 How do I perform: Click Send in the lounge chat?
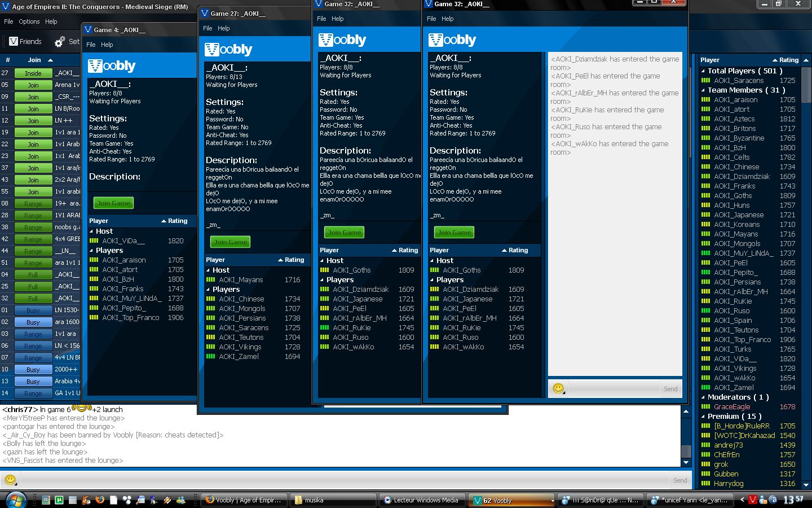pos(680,480)
